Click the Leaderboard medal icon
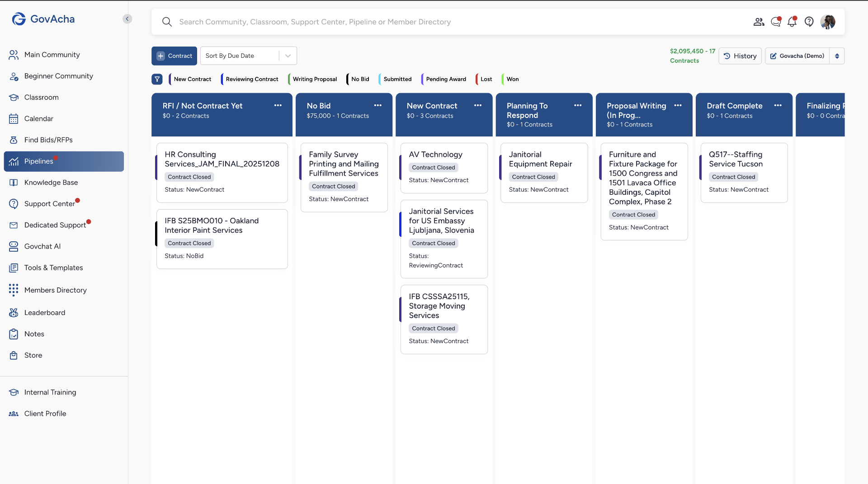This screenshot has height=484, width=868. pos(14,313)
